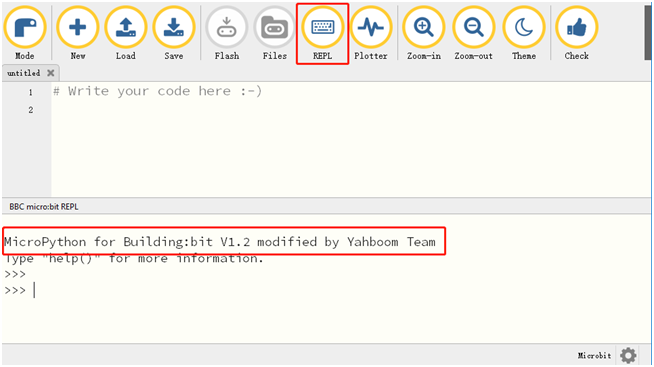Close the untitled tab
The image size is (654, 367).
point(50,73)
